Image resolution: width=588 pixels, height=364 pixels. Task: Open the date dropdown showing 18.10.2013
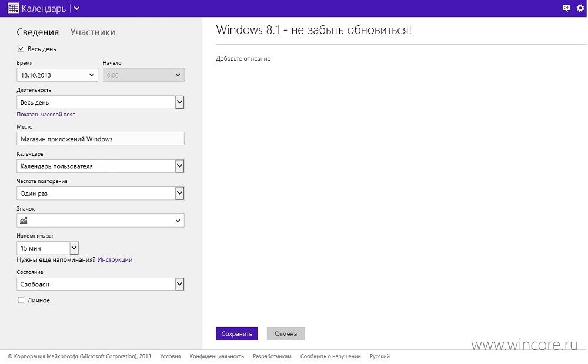[58, 75]
